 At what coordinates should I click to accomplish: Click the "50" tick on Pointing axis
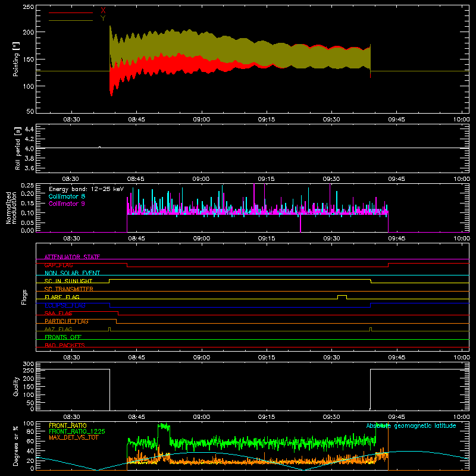(x=30, y=111)
